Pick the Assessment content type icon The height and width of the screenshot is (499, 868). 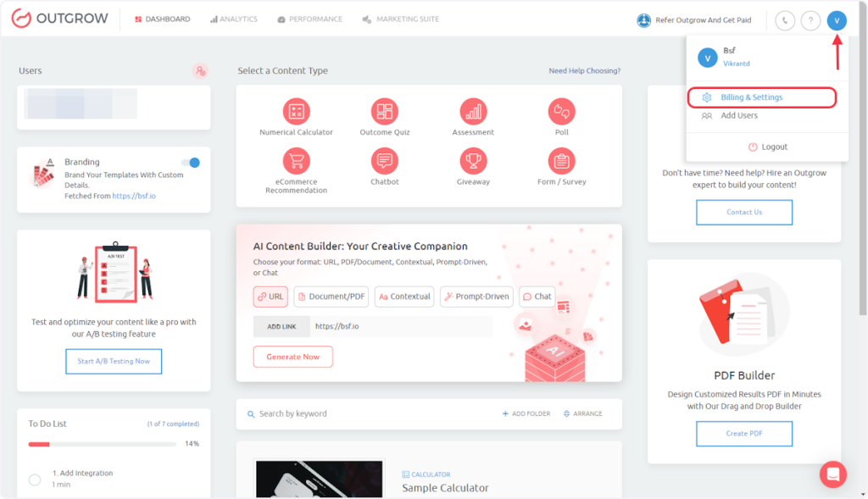pos(473,111)
